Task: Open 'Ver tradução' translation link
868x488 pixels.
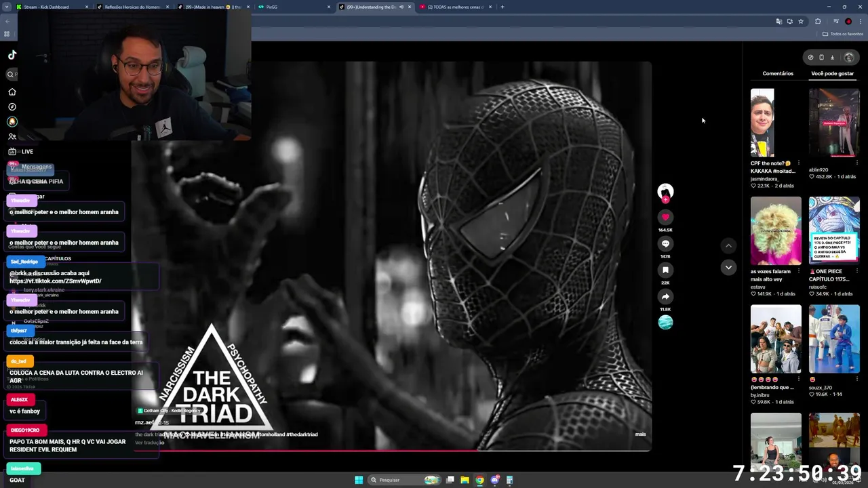Action: pos(149,443)
